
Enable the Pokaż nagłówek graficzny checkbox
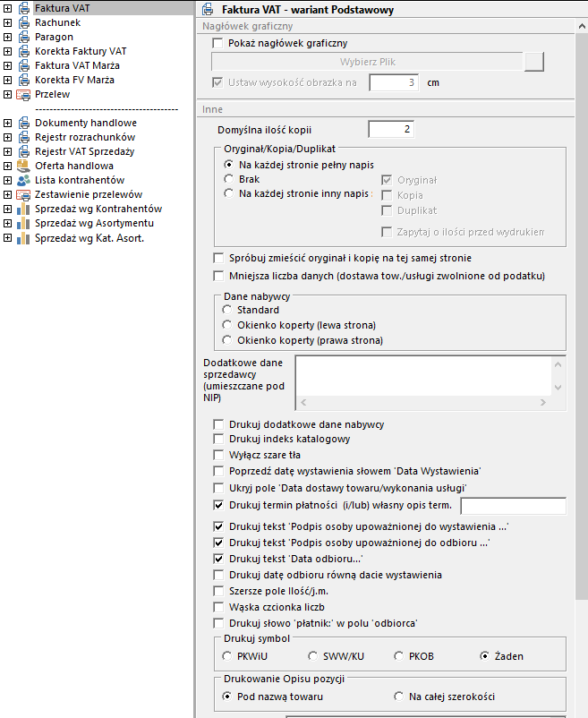tap(217, 43)
